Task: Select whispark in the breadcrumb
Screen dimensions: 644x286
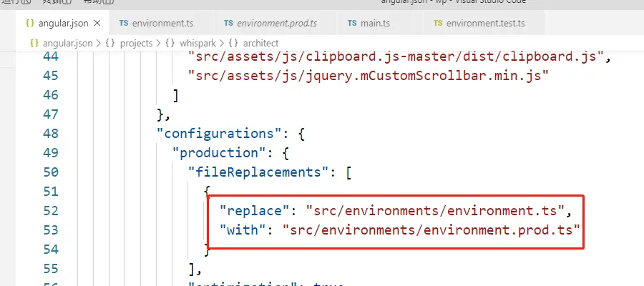Action: coord(198,43)
